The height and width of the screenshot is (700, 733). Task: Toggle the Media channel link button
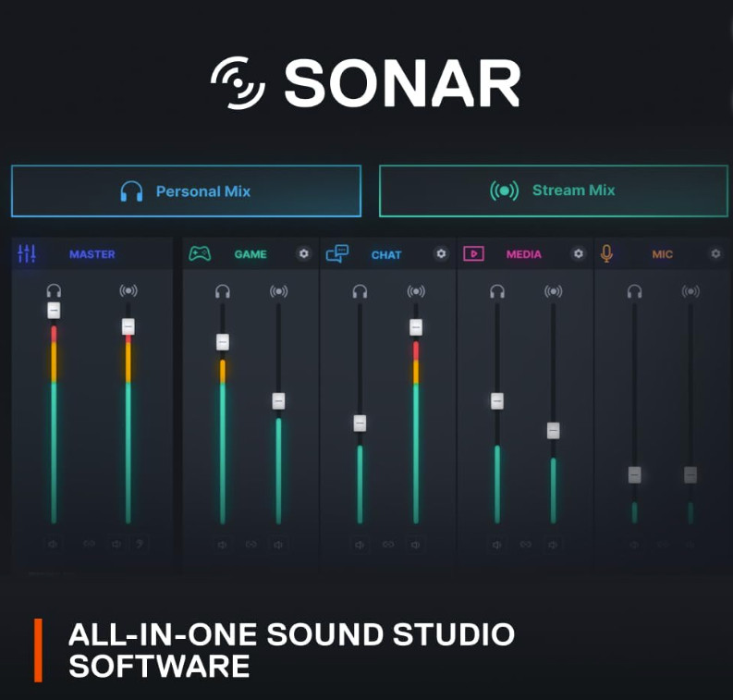[525, 545]
